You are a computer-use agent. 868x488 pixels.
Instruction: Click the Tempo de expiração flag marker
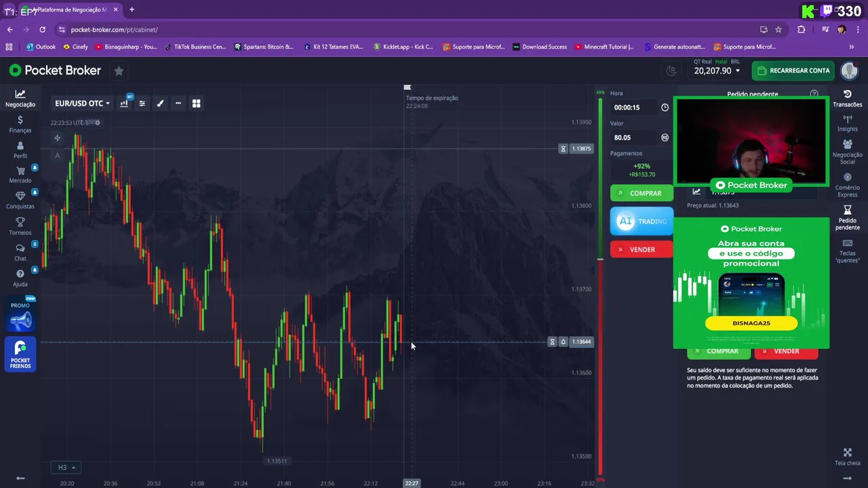click(x=407, y=87)
